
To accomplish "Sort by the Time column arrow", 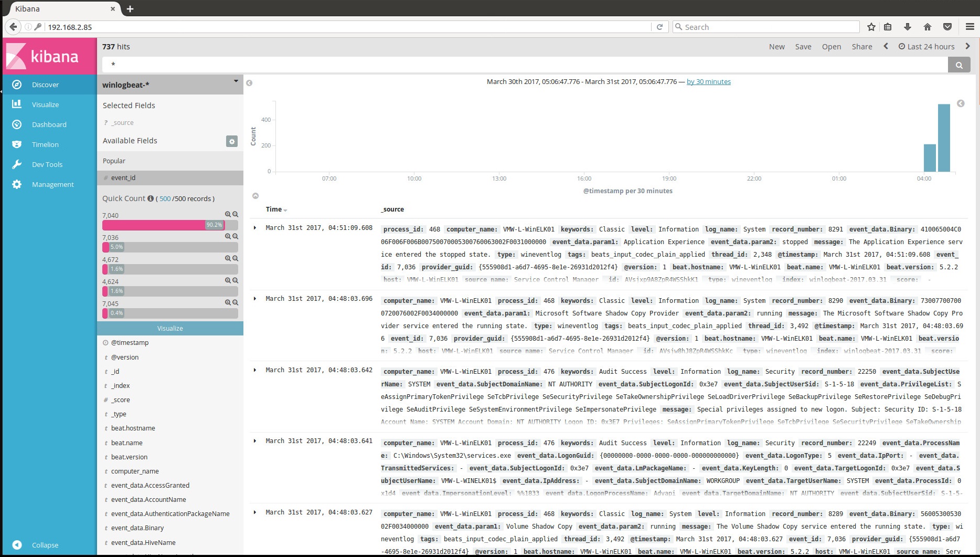I will point(285,210).
